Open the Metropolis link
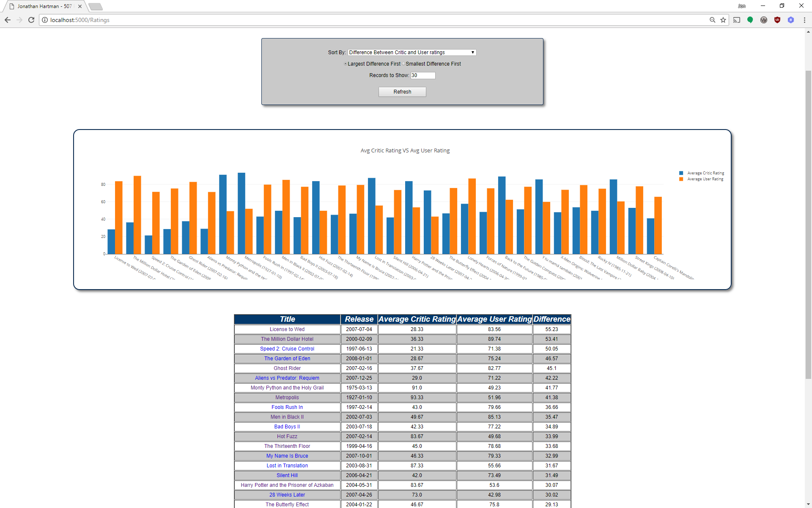 point(287,398)
